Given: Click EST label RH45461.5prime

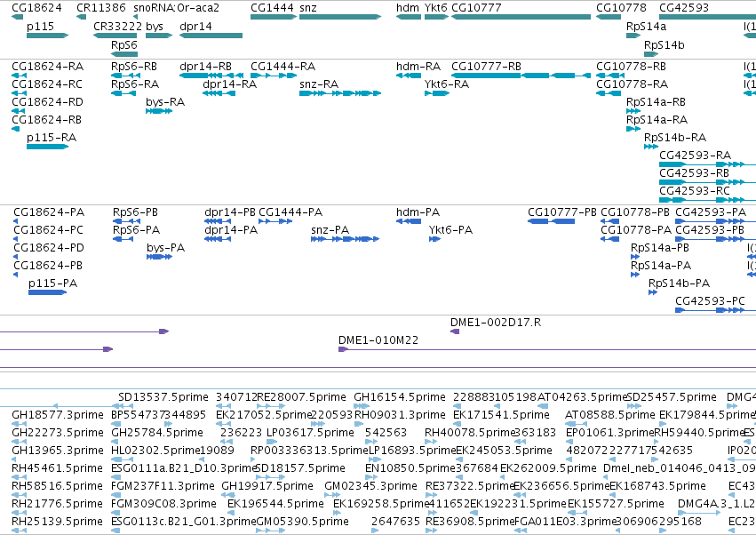Looking at the screenshot, I should (57, 468).
